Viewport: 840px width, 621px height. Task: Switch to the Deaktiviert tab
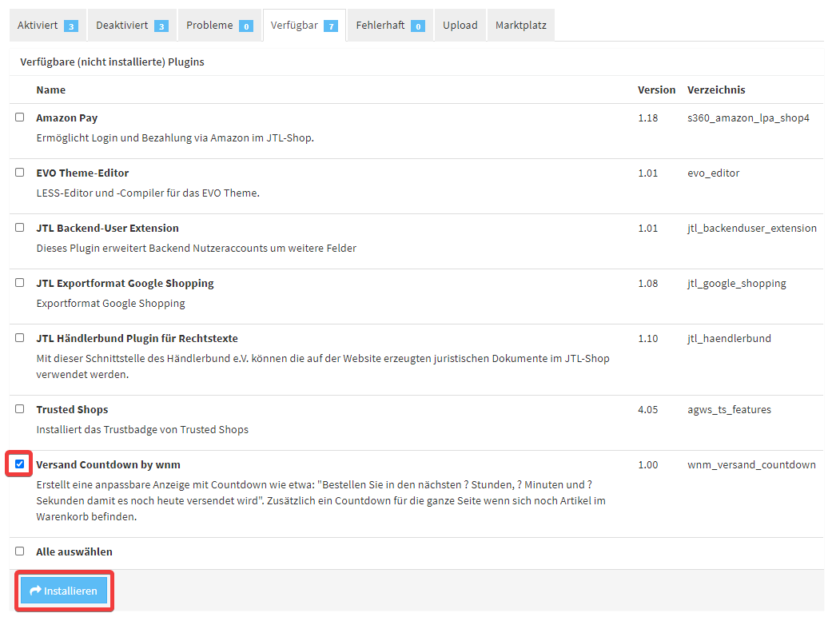[132, 26]
